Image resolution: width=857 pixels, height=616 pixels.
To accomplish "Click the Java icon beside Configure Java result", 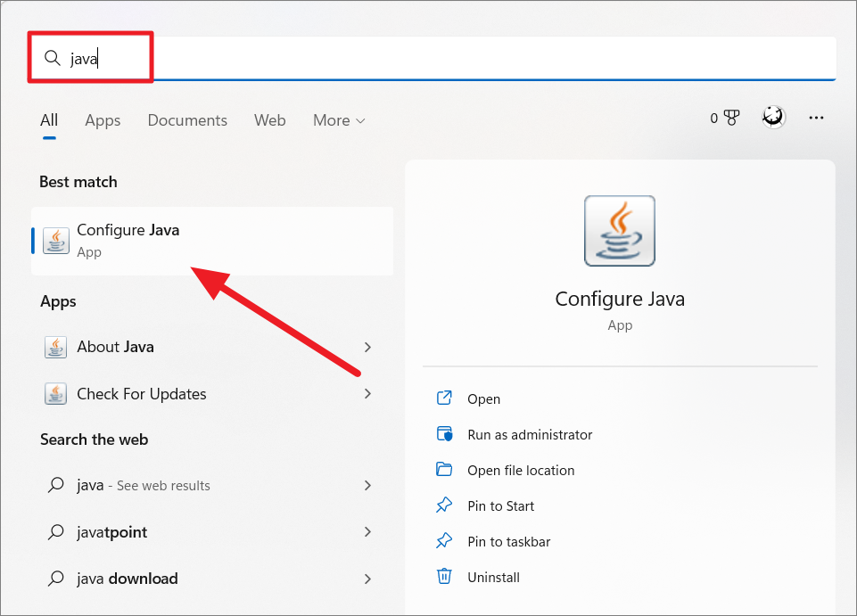I will [56, 241].
